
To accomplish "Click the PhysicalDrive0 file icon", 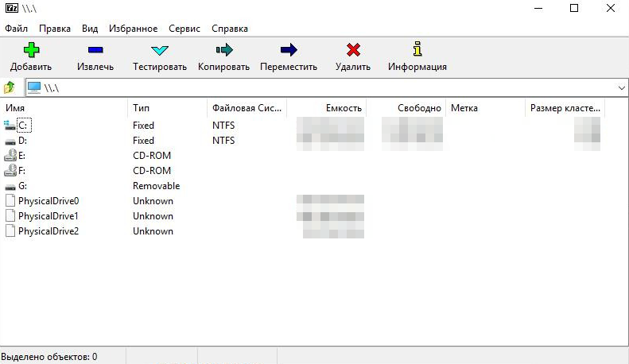I will click(10, 201).
